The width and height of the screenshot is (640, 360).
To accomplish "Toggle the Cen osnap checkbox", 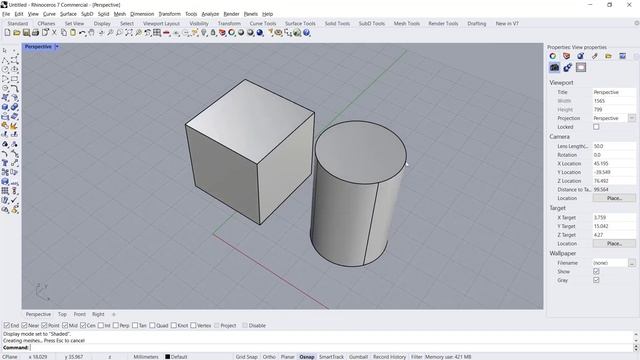I will point(83,325).
